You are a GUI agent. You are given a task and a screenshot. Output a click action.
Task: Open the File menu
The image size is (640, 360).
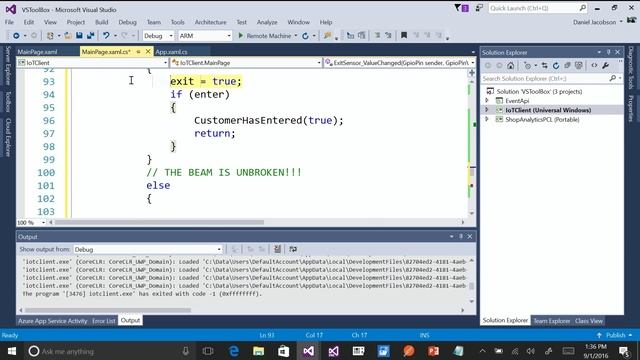pyautogui.click(x=9, y=22)
